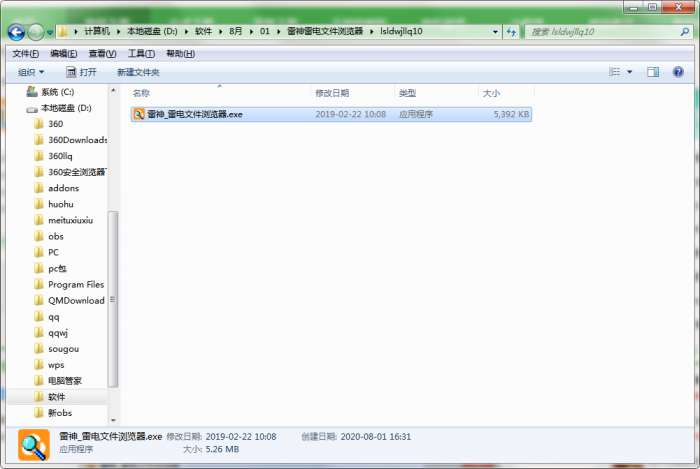
Task: Click the refresh button beside address bar
Action: point(511,32)
